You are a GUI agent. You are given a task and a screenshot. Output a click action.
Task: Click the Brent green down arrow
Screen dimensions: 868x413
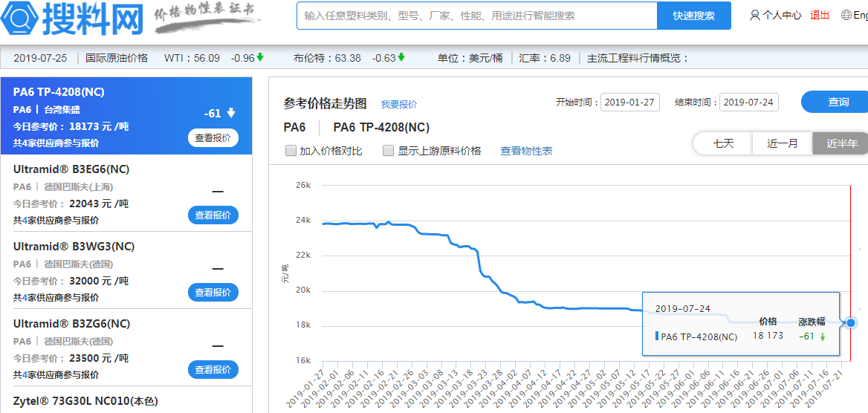[401, 57]
